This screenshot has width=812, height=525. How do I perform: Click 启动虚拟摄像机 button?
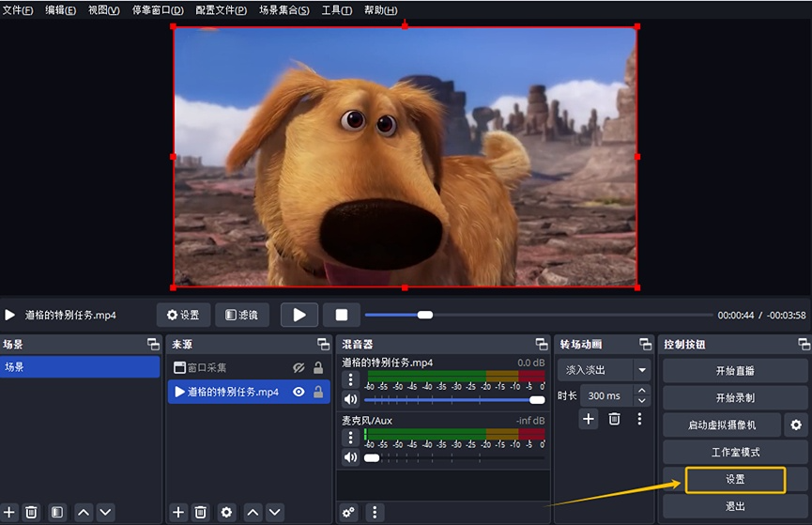(x=722, y=425)
